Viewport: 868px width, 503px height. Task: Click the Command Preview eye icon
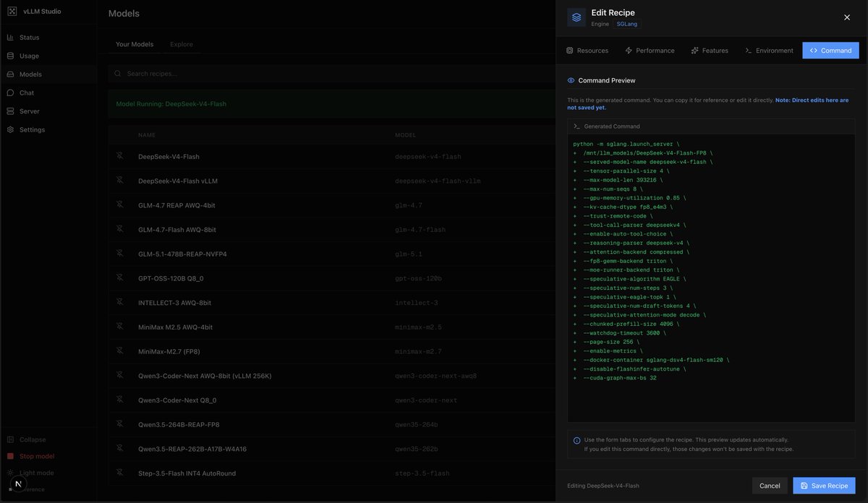(571, 80)
